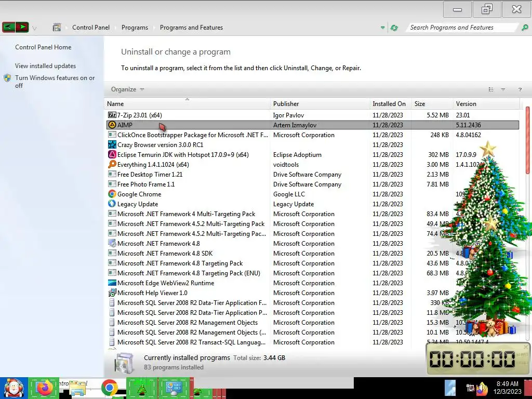The image size is (532, 399).
Task: Go back with the green back arrow
Action: pos(8,27)
